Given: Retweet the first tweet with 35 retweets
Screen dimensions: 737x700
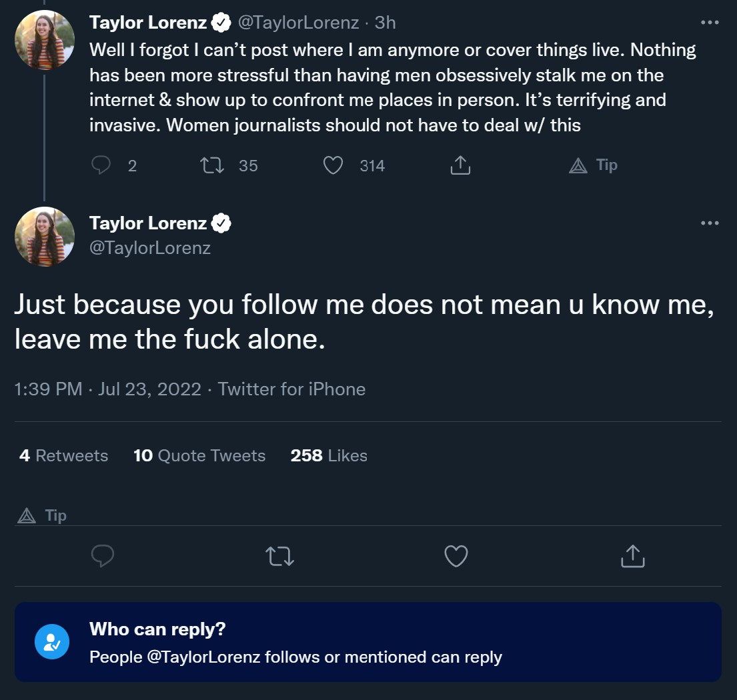Looking at the screenshot, I should 212,165.
